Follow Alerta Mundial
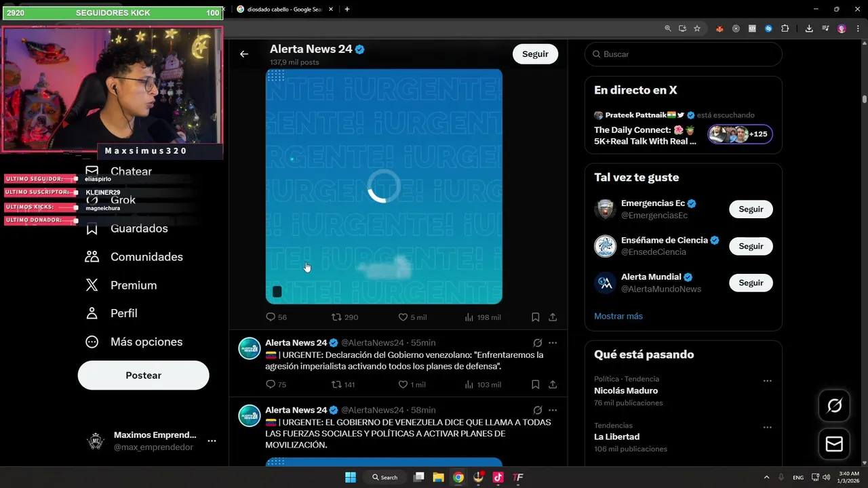This screenshot has height=488, width=868. 751,283
